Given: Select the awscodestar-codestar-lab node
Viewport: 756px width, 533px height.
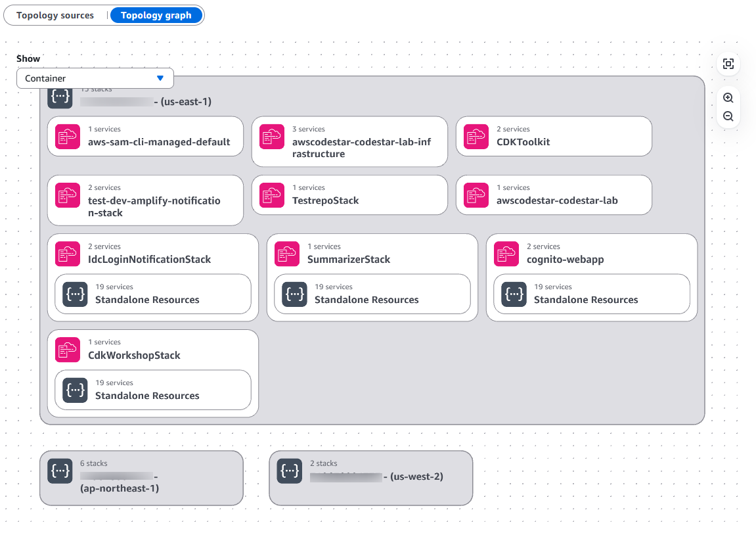Looking at the screenshot, I should 554,195.
